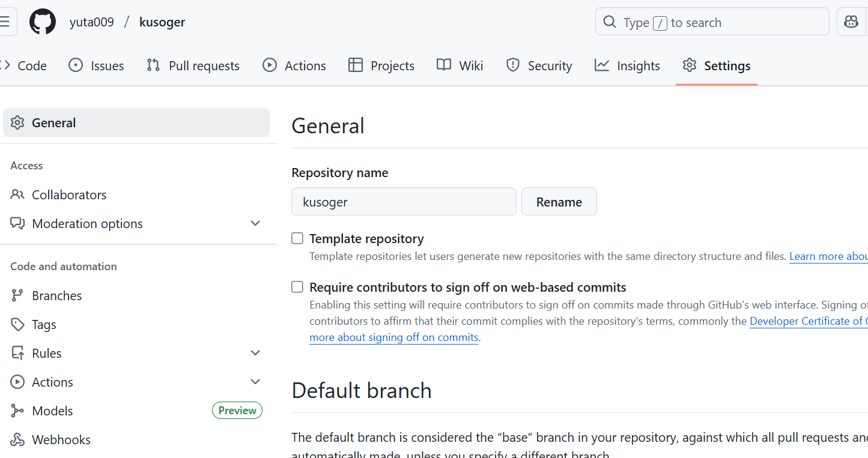Image resolution: width=868 pixels, height=458 pixels.
Task: Open the Copilot icon in header
Action: click(851, 22)
